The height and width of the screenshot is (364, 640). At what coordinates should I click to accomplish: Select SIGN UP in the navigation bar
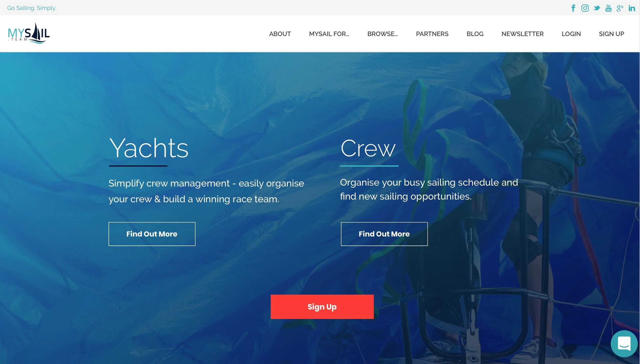click(611, 34)
